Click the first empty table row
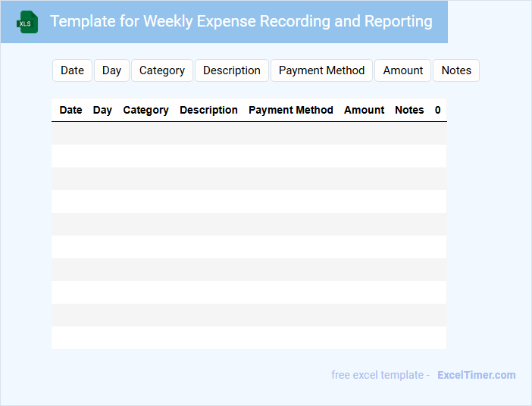The width and height of the screenshot is (532, 406). [x=249, y=133]
